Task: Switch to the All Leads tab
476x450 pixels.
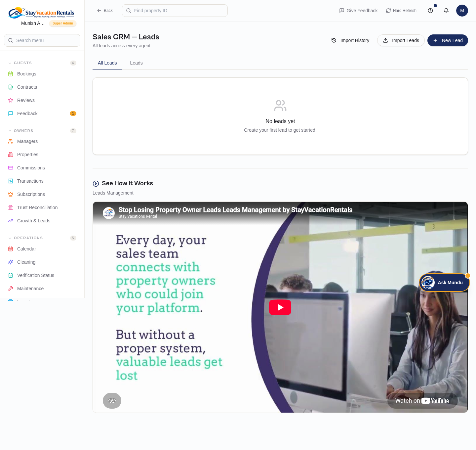Action: [x=107, y=63]
